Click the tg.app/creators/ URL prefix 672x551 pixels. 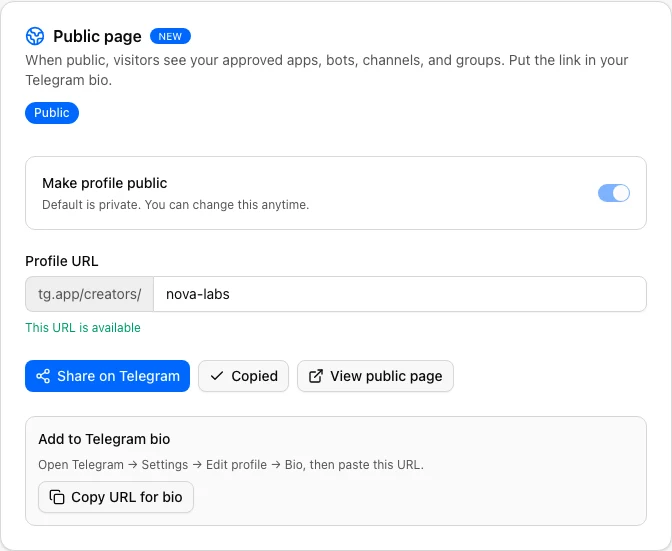(x=90, y=294)
